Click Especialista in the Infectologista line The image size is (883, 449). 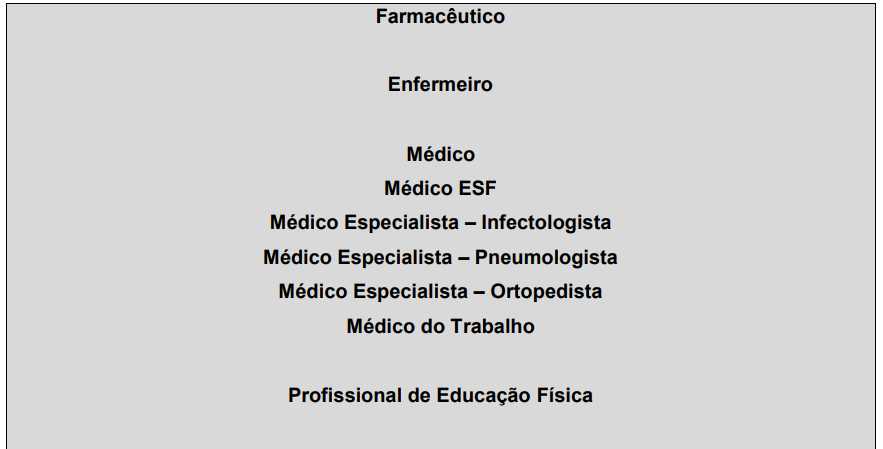tap(402, 223)
